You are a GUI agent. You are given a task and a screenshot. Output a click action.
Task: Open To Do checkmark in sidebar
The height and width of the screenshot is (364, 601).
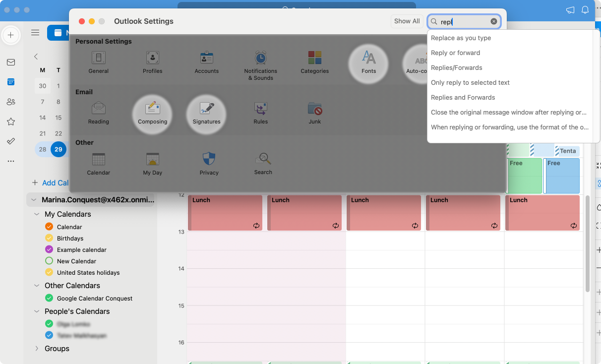pos(11,141)
